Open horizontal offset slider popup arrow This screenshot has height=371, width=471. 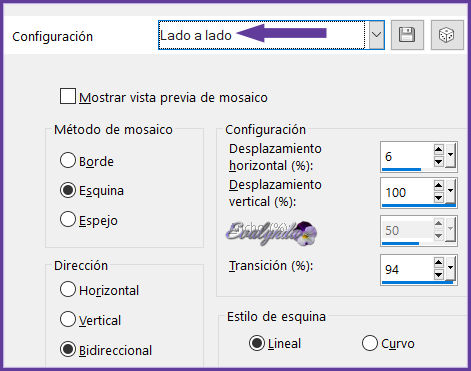click(x=450, y=155)
